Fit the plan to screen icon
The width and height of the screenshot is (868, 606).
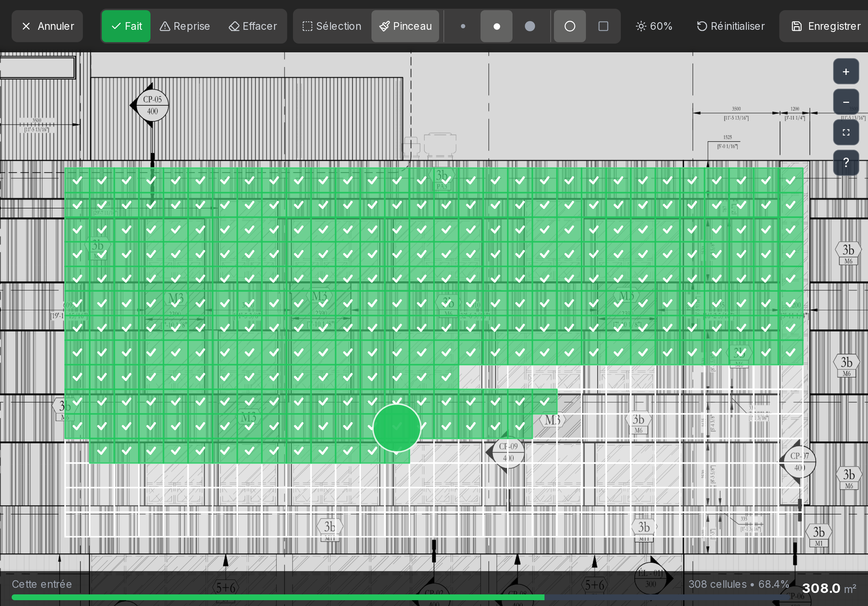click(x=846, y=132)
